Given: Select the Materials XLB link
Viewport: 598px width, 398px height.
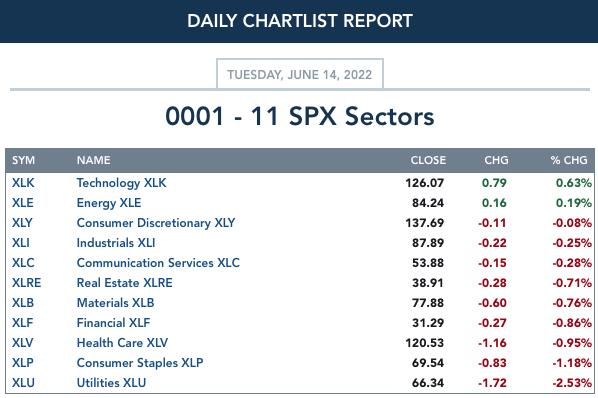Looking at the screenshot, I should 115,303.
